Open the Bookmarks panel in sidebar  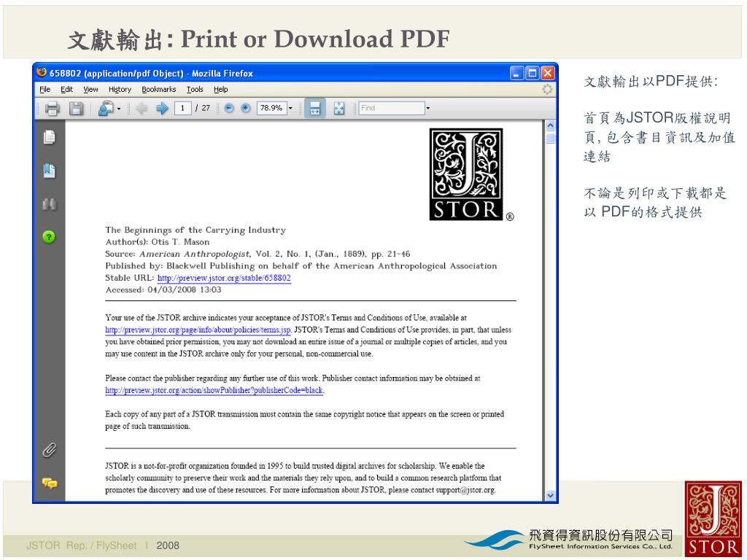pos(49,171)
